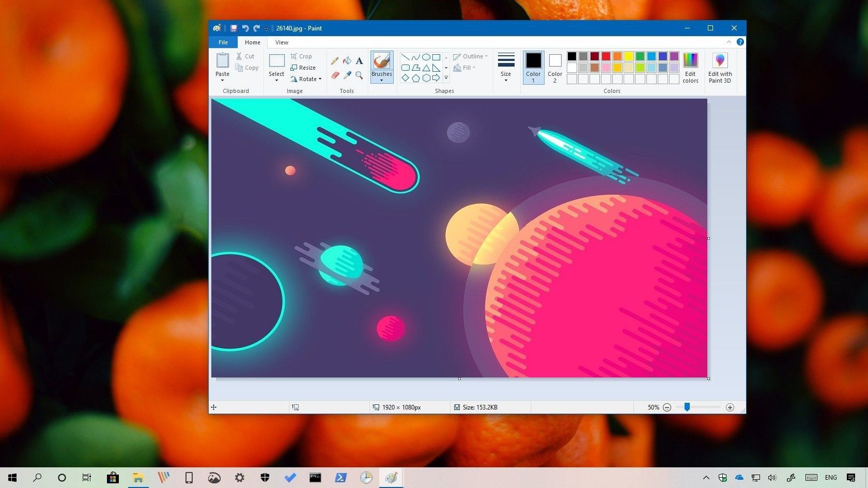Click the Resize button
The width and height of the screenshot is (868, 488).
tap(303, 68)
